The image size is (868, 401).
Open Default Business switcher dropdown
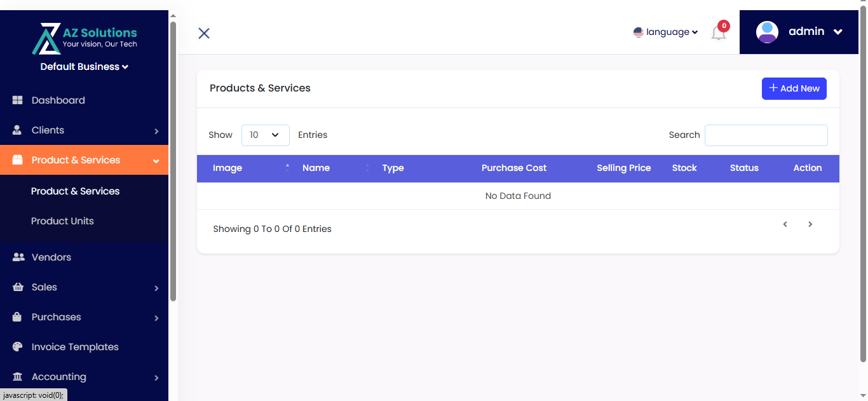pos(85,67)
